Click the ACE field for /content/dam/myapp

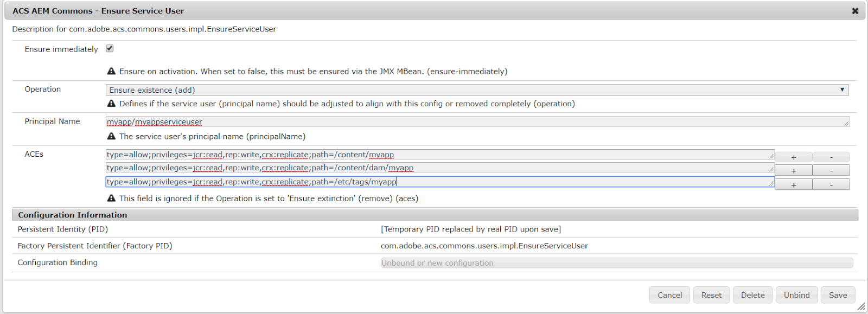coord(440,168)
